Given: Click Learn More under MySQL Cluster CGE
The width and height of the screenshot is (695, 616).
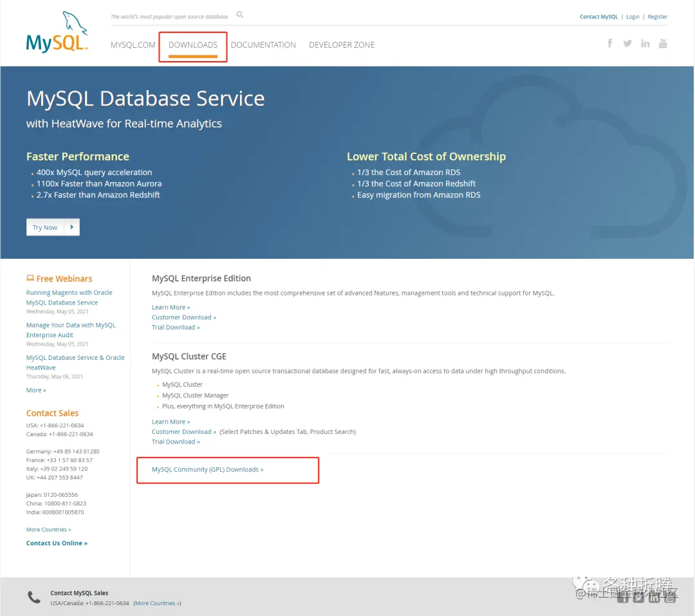Looking at the screenshot, I should [x=171, y=422].
